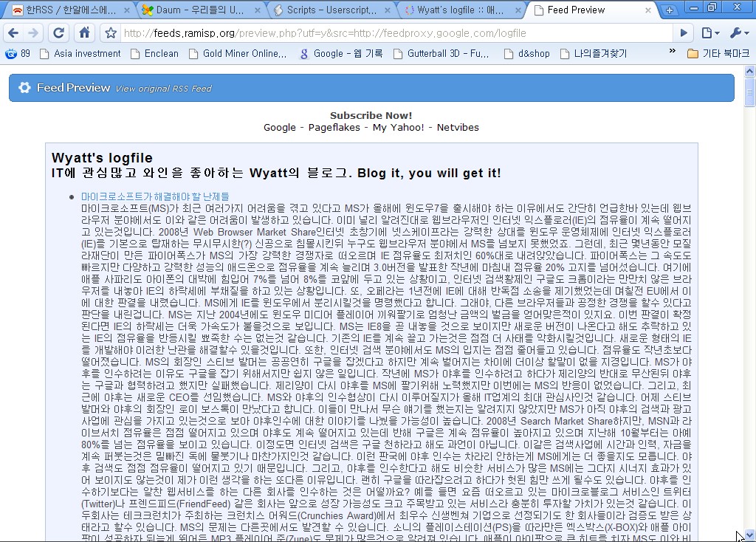The width and height of the screenshot is (756, 542).
Task: Subscribe via the Google link
Action: click(x=280, y=127)
